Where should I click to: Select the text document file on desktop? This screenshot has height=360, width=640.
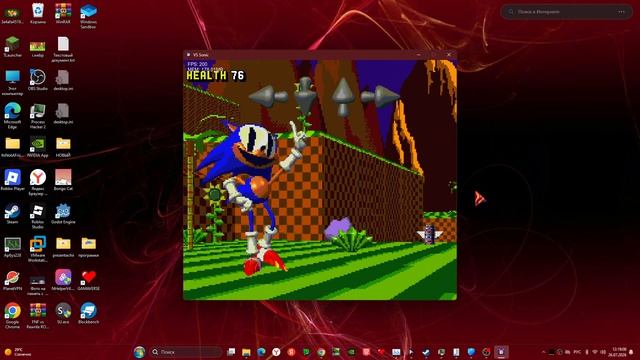[x=63, y=49]
